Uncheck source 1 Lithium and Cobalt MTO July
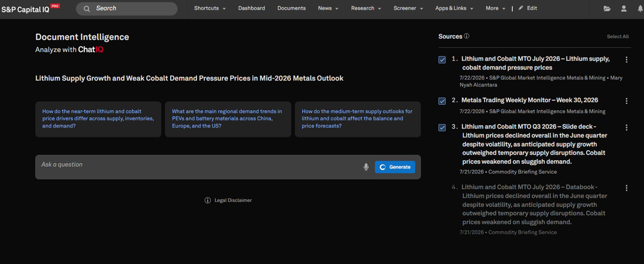The height and width of the screenshot is (264, 644). point(442,59)
